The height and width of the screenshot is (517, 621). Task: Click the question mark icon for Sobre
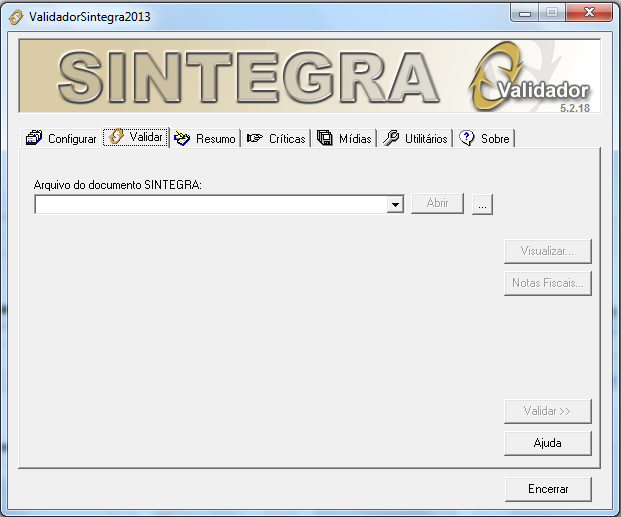click(467, 139)
